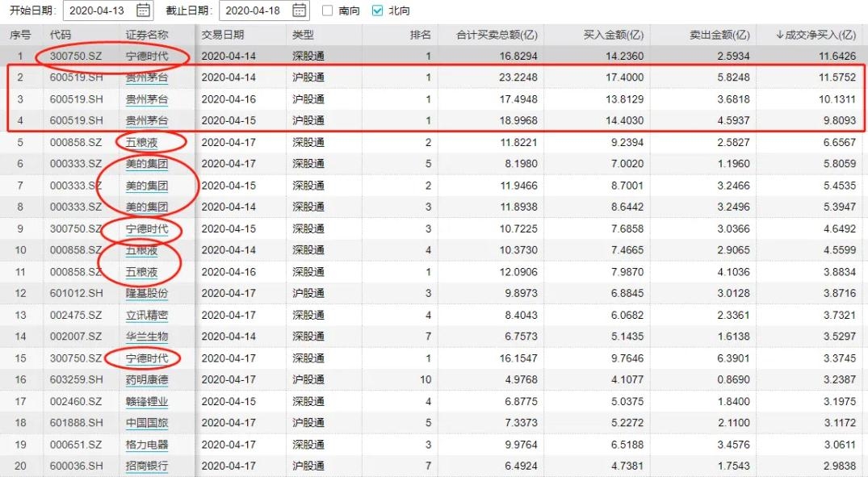Click the 合计买卖总额(亿) column header

497,35
